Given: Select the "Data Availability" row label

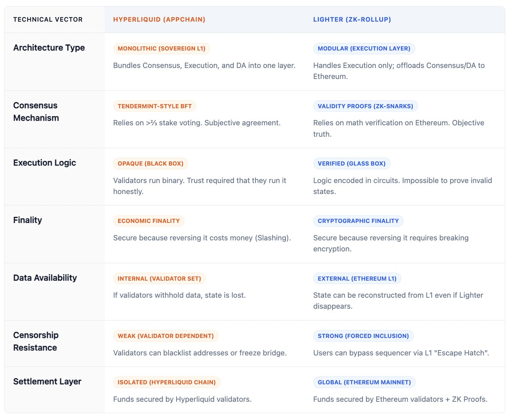Looking at the screenshot, I should pos(45,278).
